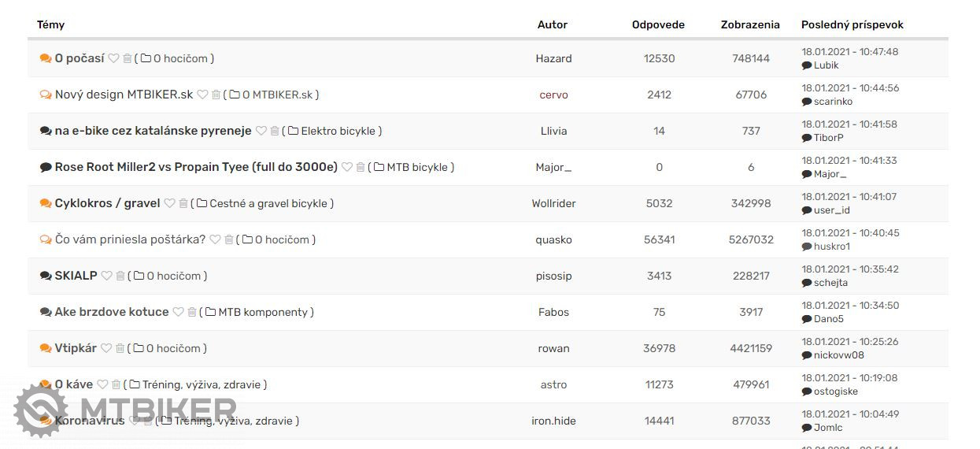980x449 pixels.
Task: Click the trash icon beside Vtipkár
Action: 120,348
